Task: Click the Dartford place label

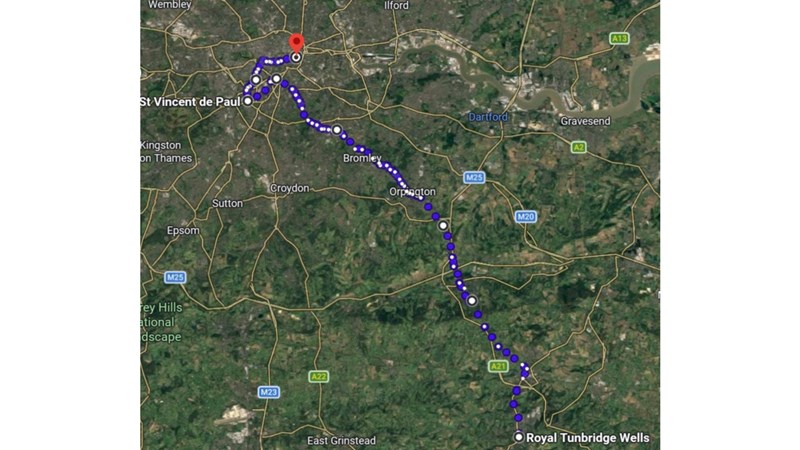Action: pyautogui.click(x=488, y=117)
